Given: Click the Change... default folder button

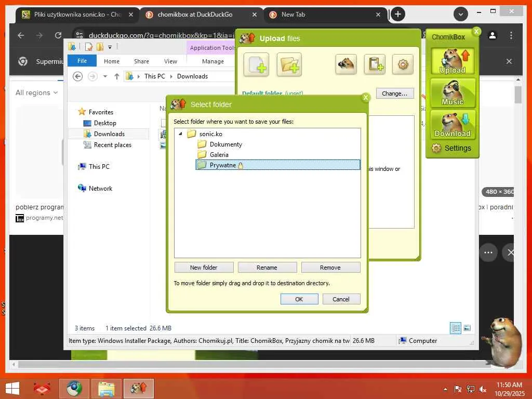Looking at the screenshot, I should 395,94.
